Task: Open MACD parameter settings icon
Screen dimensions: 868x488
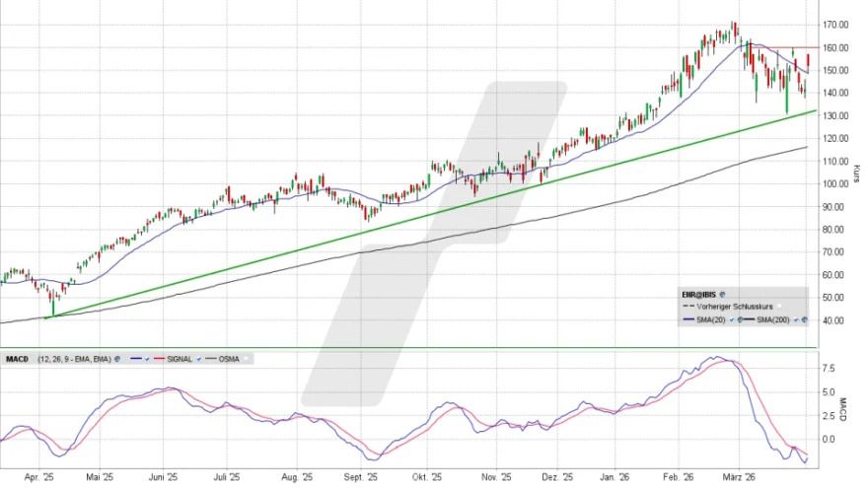Action: tap(116, 356)
